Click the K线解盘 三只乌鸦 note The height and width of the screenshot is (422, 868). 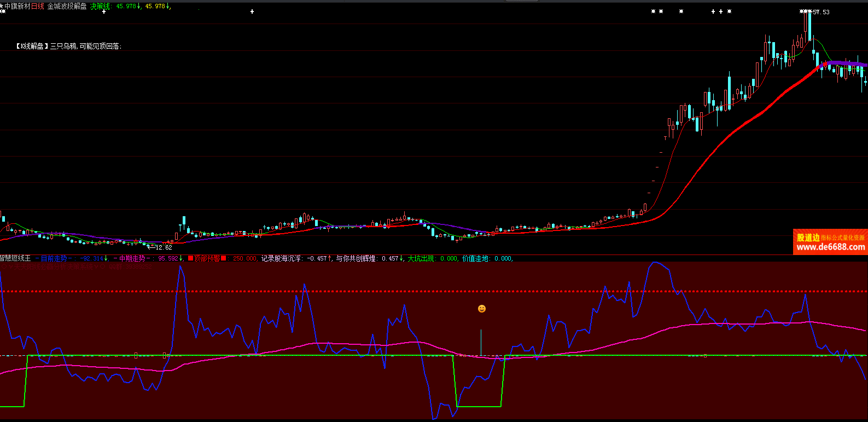(68, 47)
